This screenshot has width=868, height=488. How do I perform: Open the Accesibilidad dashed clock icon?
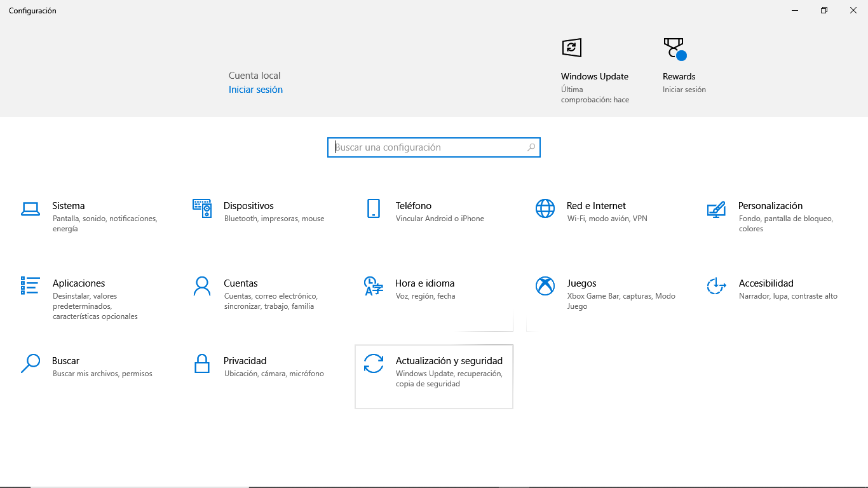click(716, 286)
